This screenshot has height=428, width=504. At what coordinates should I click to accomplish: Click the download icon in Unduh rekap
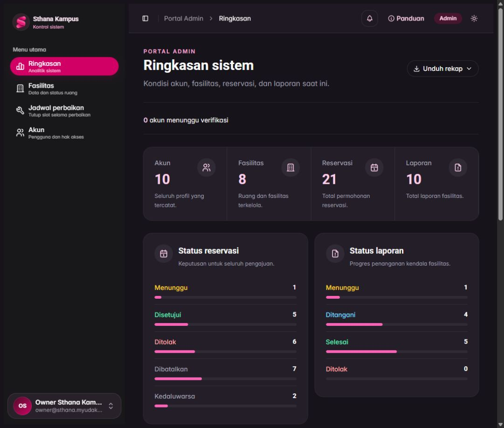click(416, 69)
